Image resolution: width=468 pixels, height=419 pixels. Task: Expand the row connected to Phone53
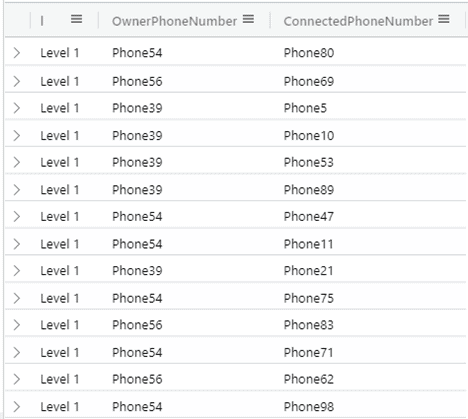coord(17,162)
